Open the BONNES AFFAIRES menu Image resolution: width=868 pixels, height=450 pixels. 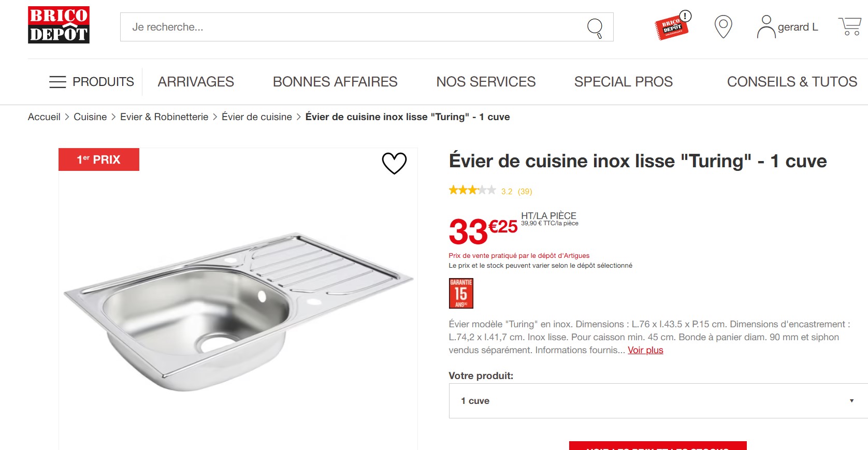click(335, 82)
